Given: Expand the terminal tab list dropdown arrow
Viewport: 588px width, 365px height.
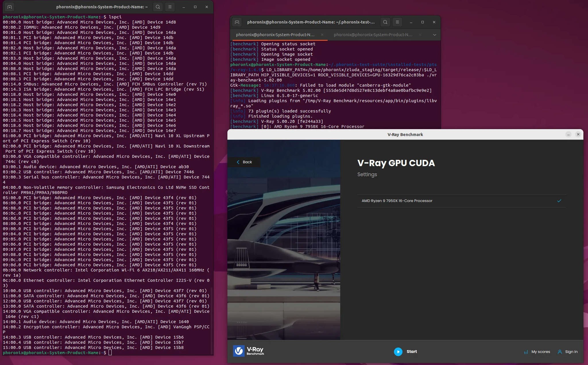Looking at the screenshot, I should click(435, 35).
